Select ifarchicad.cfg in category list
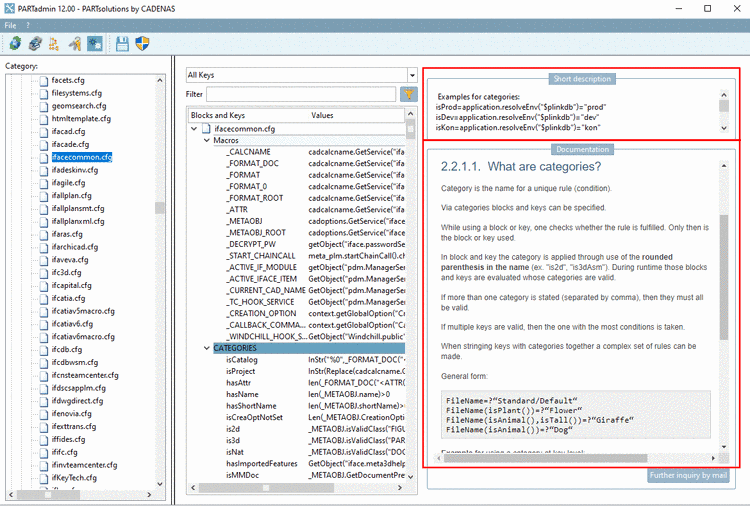This screenshot has width=750, height=506. pos(75,247)
